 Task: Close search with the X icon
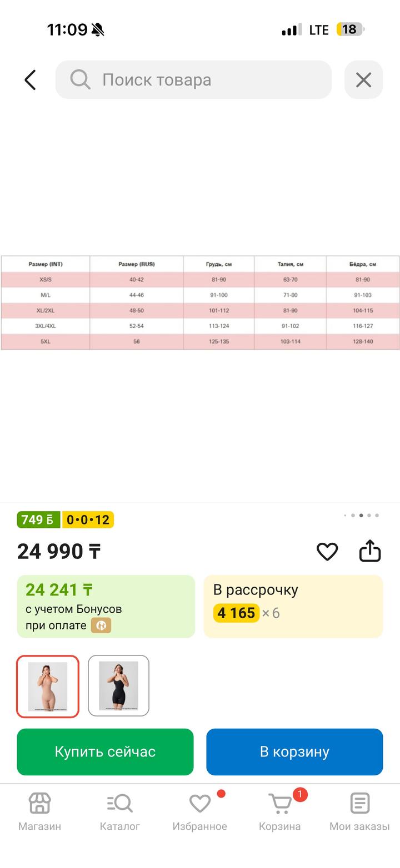(363, 80)
